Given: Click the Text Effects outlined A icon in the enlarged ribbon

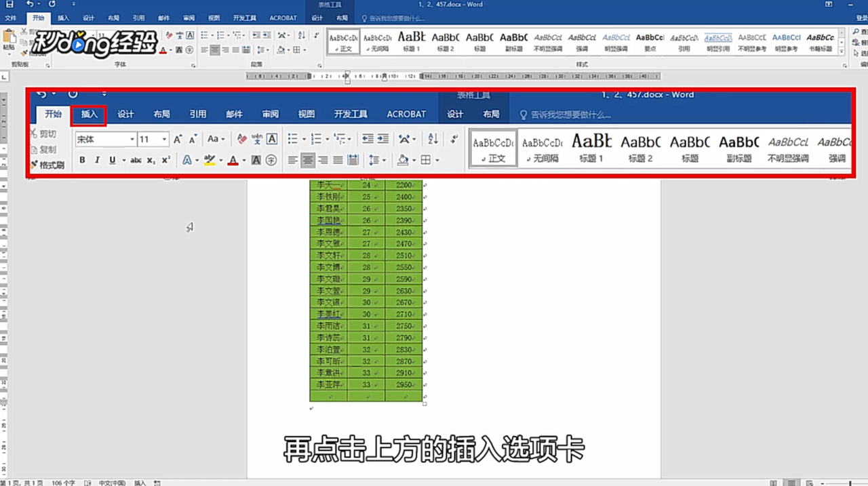Looking at the screenshot, I should [x=186, y=161].
